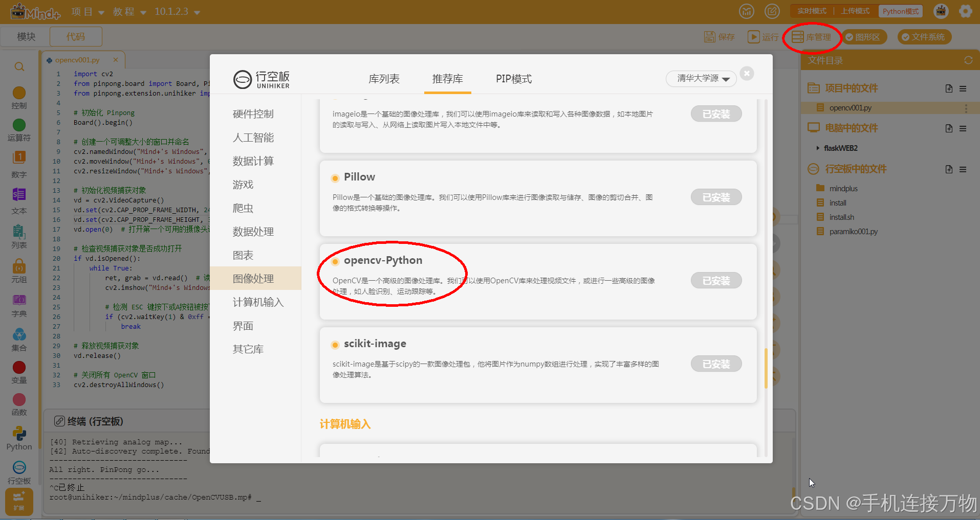The width and height of the screenshot is (980, 520).
Task: Save the project using the 保存 icon
Action: coord(718,36)
